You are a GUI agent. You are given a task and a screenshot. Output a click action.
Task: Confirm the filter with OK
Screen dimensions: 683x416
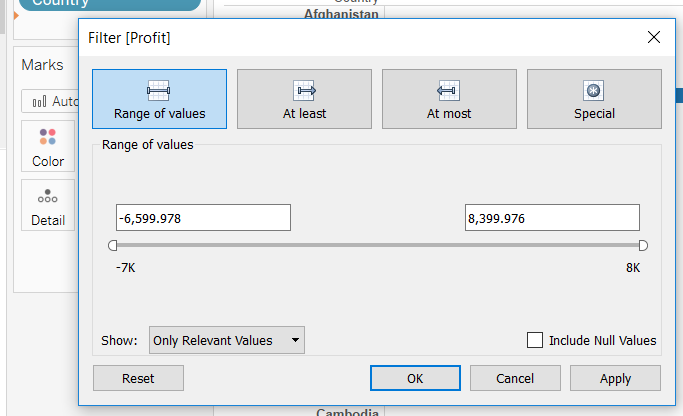(415, 378)
